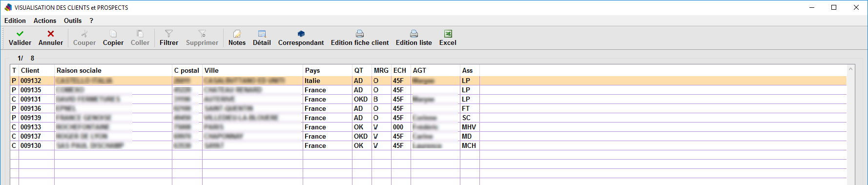
Task: Click the B value in MRG column
Action: [x=376, y=99]
